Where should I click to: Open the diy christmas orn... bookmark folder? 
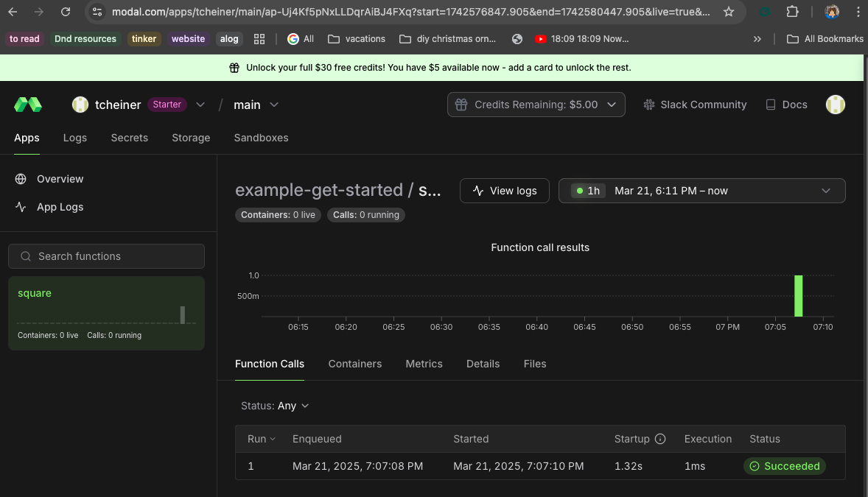[x=447, y=39]
